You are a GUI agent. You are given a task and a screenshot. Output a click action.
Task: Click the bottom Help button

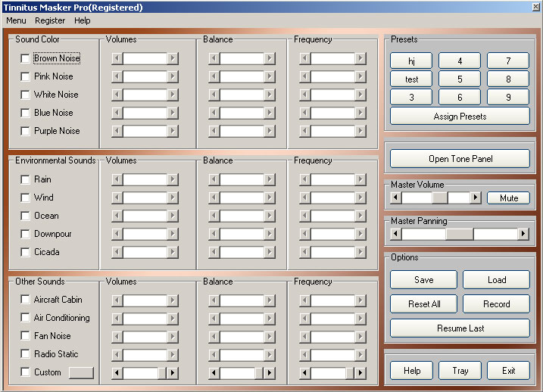pyautogui.click(x=411, y=371)
